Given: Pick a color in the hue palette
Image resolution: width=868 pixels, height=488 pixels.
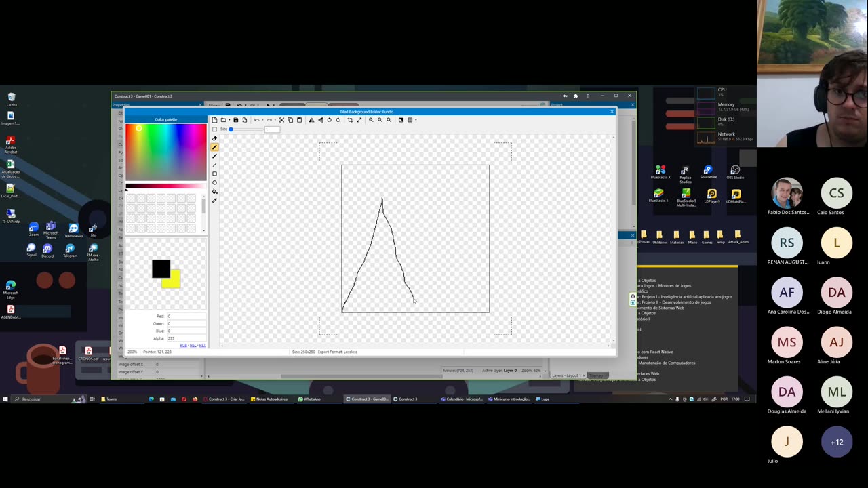Looking at the screenshot, I should tap(165, 152).
